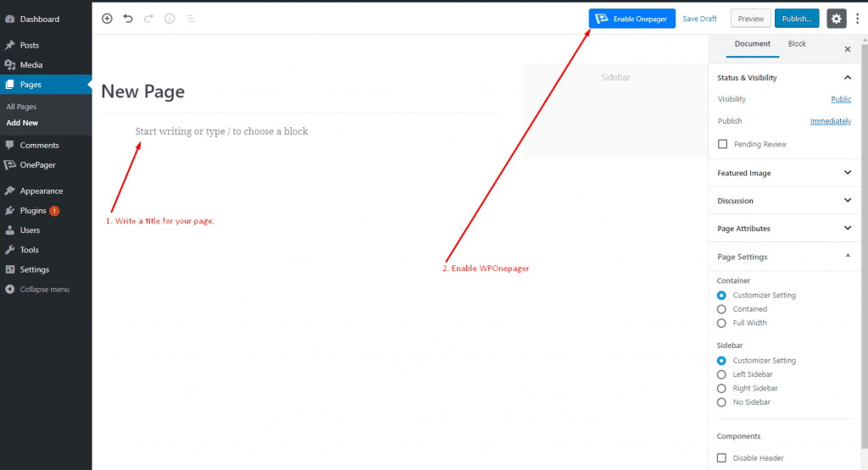Click the Comments bubble icon
The image size is (868, 470).
(x=10, y=145)
